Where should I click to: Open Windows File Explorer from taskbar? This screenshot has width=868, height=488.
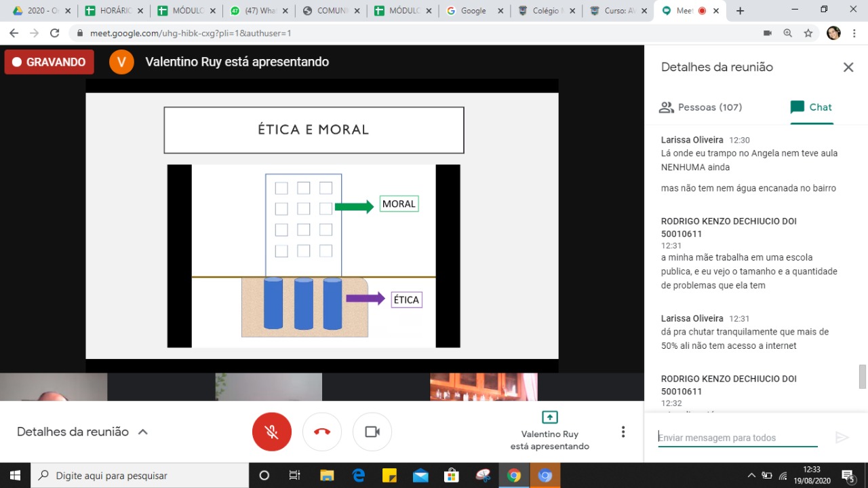[x=327, y=475]
